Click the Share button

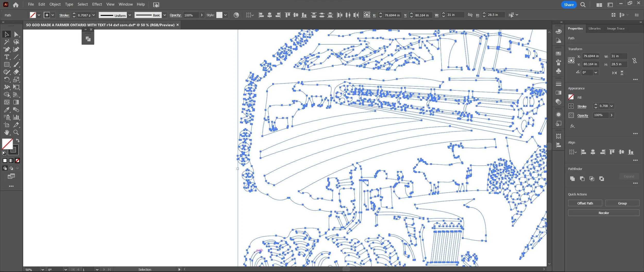(x=569, y=5)
